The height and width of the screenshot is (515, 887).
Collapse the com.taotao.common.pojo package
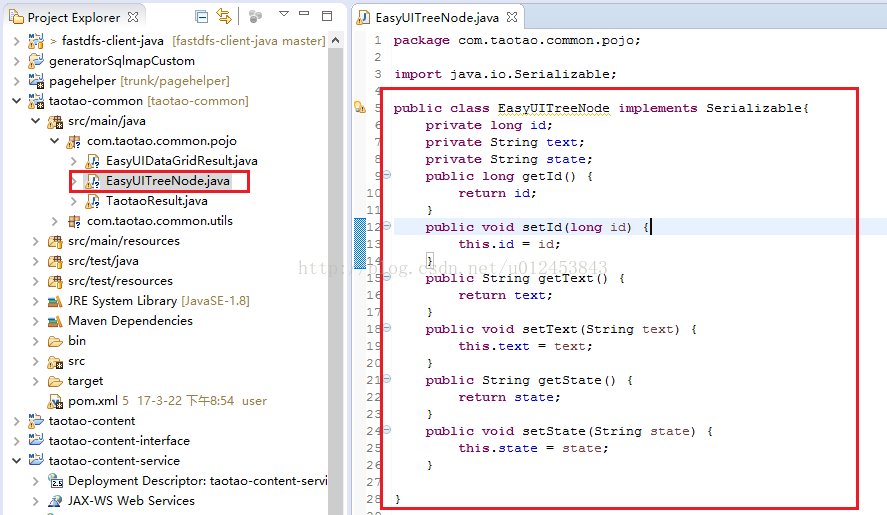(54, 141)
